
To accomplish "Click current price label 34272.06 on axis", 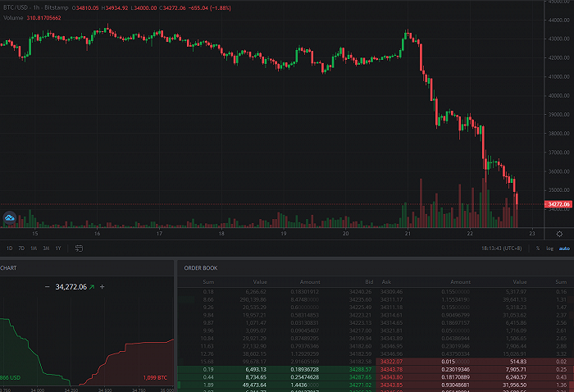I will coord(558,204).
